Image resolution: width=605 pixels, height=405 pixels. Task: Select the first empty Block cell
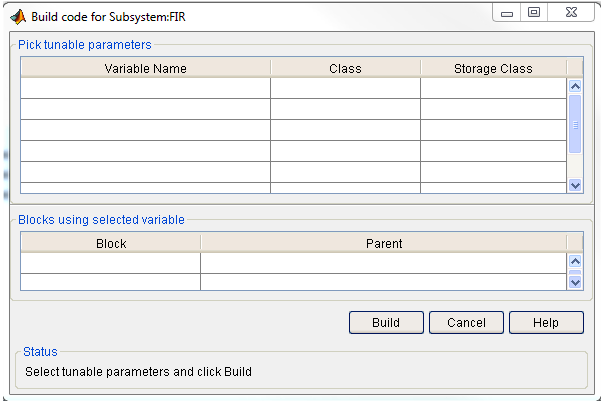coord(111,263)
